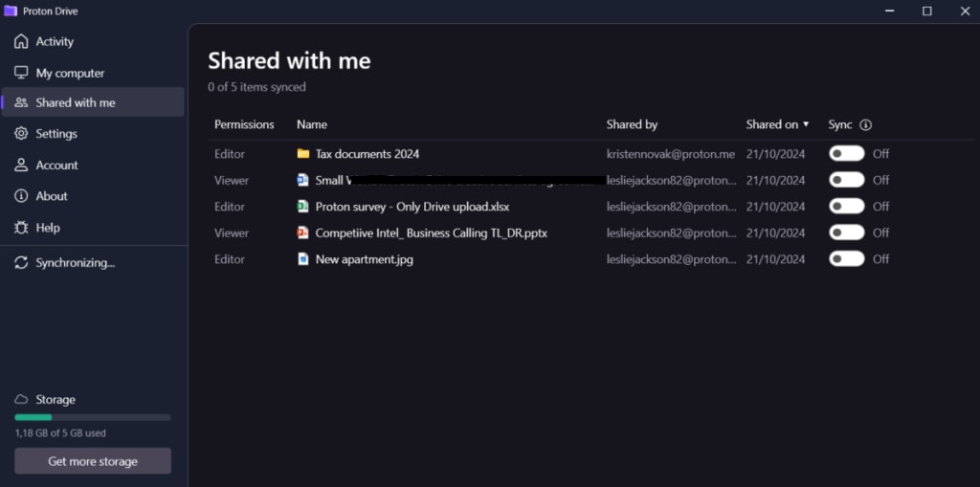Click the Synchronizing... status text
980x487 pixels.
point(75,262)
